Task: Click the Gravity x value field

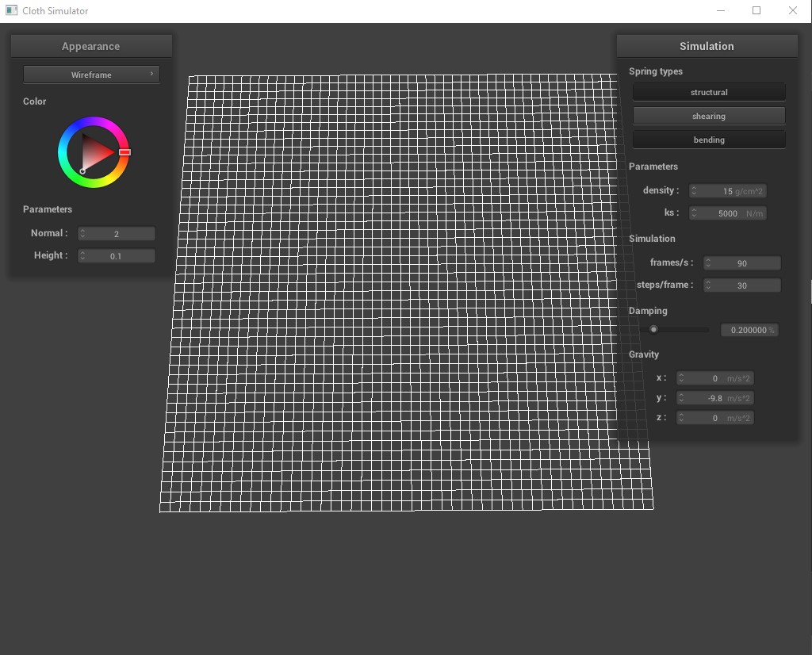Action: tap(715, 378)
